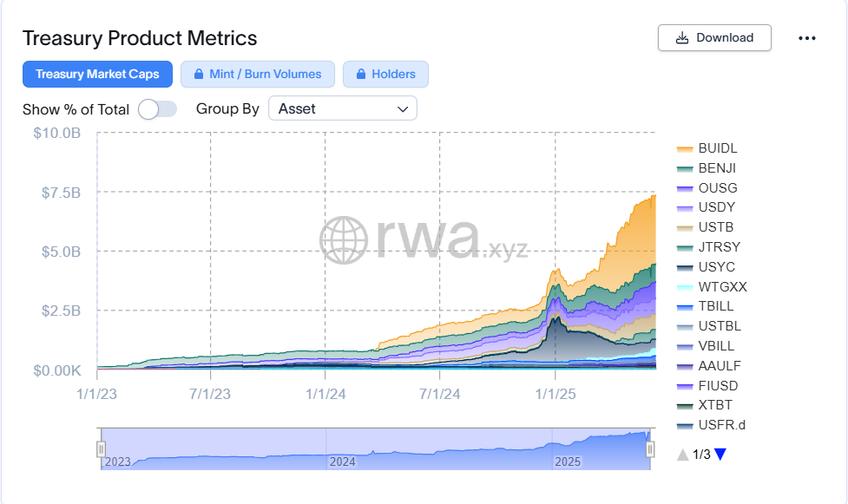Toggle the USDY legend entry
848x504 pixels.
coord(716,207)
